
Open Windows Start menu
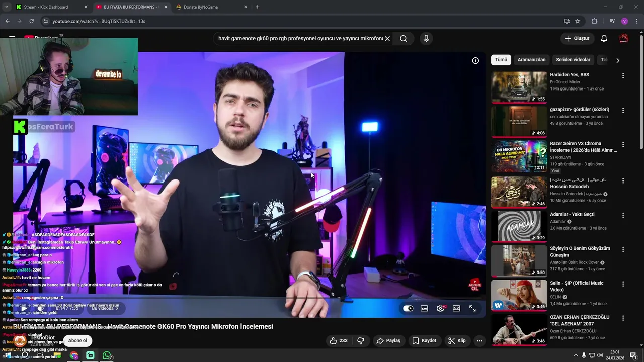point(8,355)
